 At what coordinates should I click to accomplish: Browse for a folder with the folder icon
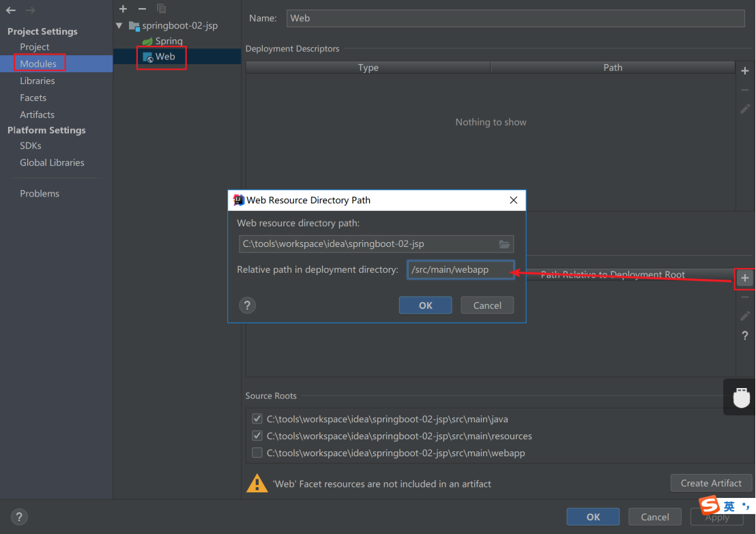click(x=504, y=244)
